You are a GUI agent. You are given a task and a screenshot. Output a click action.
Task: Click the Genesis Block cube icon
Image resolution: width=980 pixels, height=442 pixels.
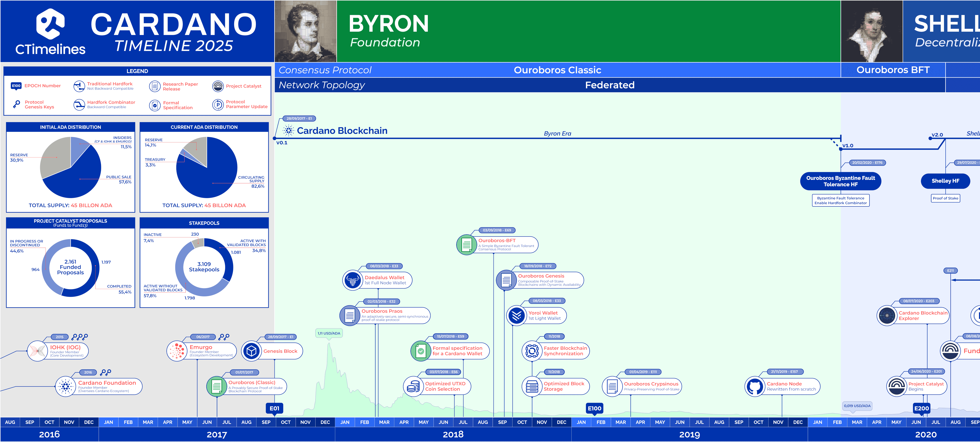pos(251,351)
